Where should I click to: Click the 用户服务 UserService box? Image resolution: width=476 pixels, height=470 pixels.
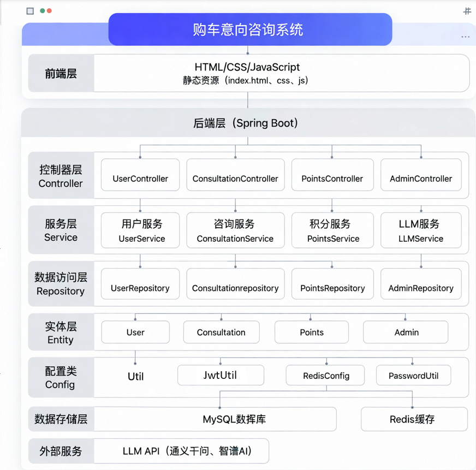pos(140,230)
